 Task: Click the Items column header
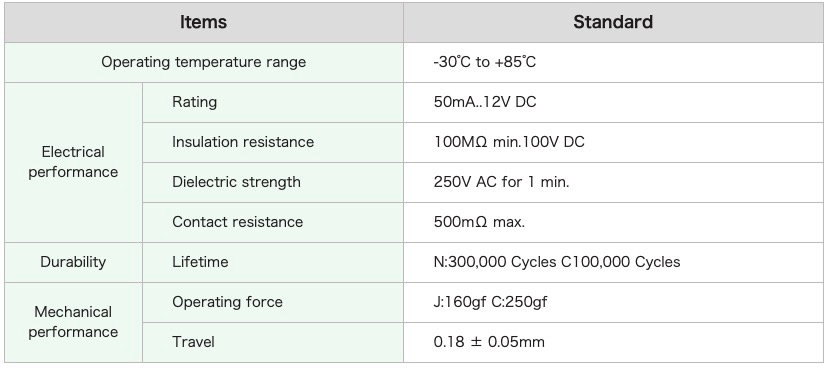coord(204,22)
